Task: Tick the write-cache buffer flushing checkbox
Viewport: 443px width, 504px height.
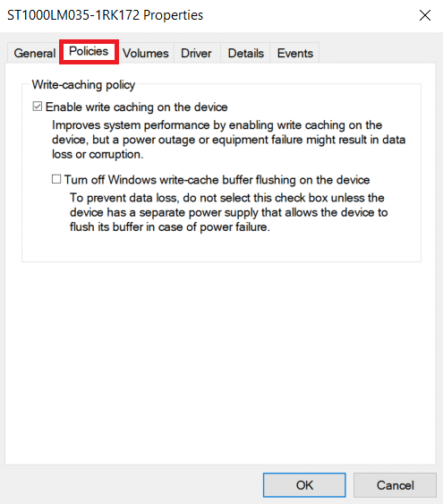Action: (x=56, y=179)
